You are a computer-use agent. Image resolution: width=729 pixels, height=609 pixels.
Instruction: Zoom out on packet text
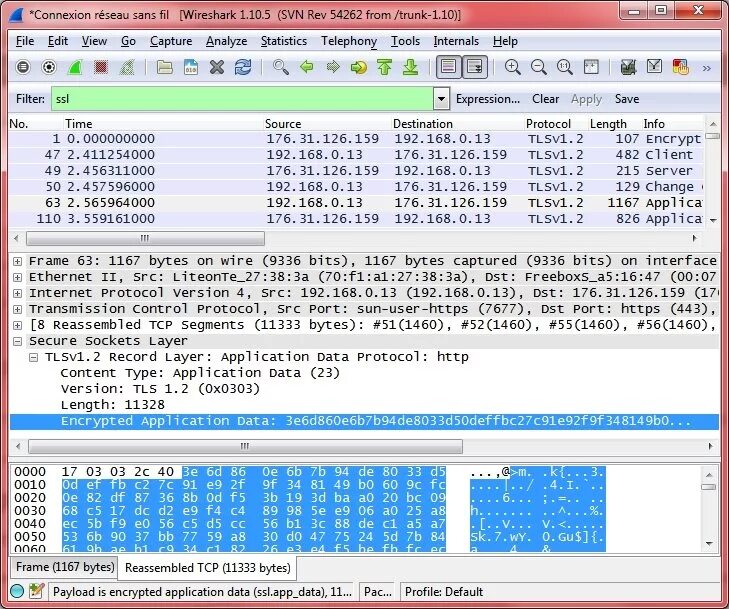tap(538, 67)
